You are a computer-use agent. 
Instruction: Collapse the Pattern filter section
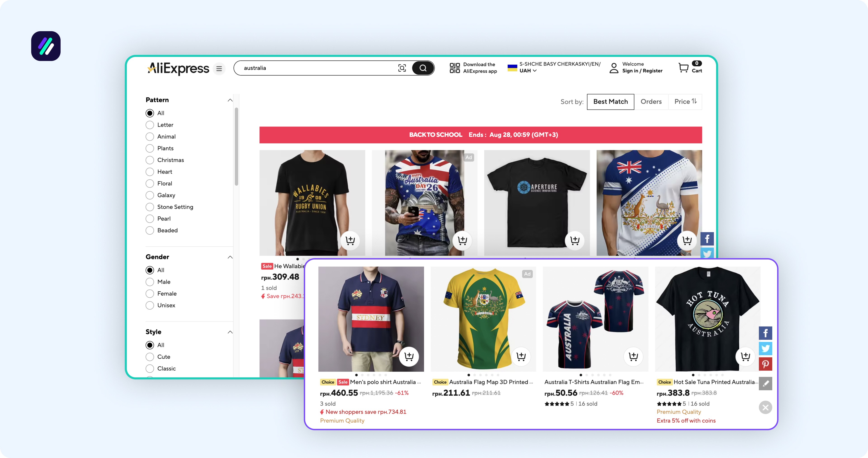tap(230, 100)
